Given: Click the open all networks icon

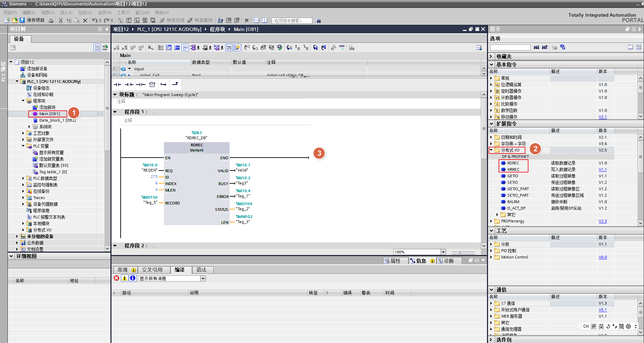Looking at the screenshot, I should (x=169, y=48).
